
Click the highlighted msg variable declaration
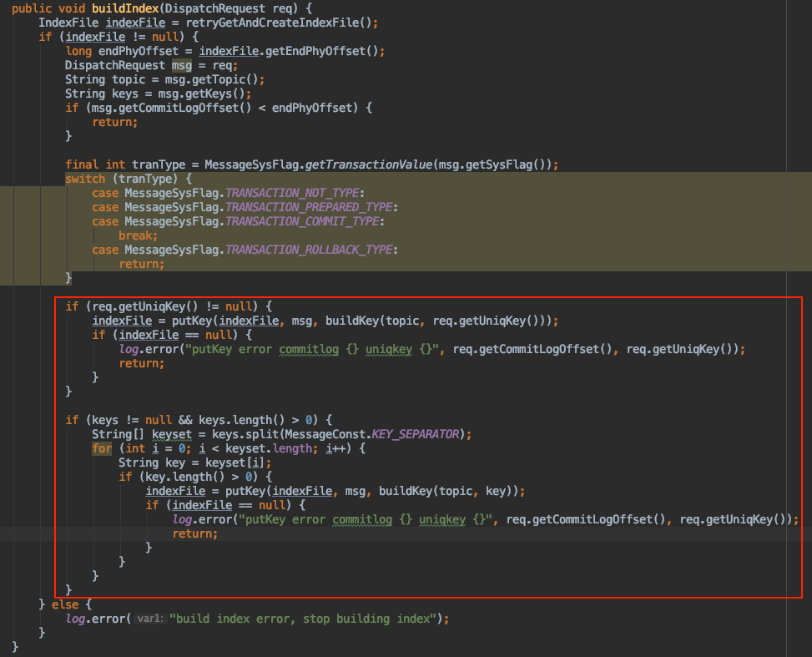point(182,65)
